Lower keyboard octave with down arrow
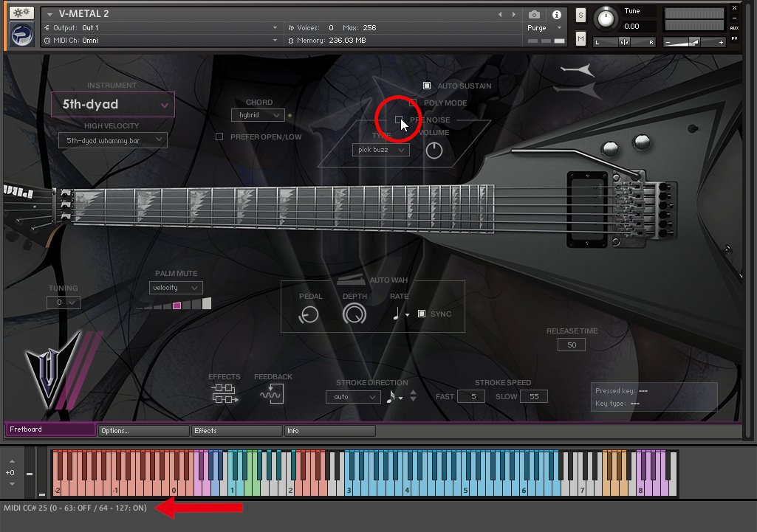The width and height of the screenshot is (757, 532). click(12, 484)
